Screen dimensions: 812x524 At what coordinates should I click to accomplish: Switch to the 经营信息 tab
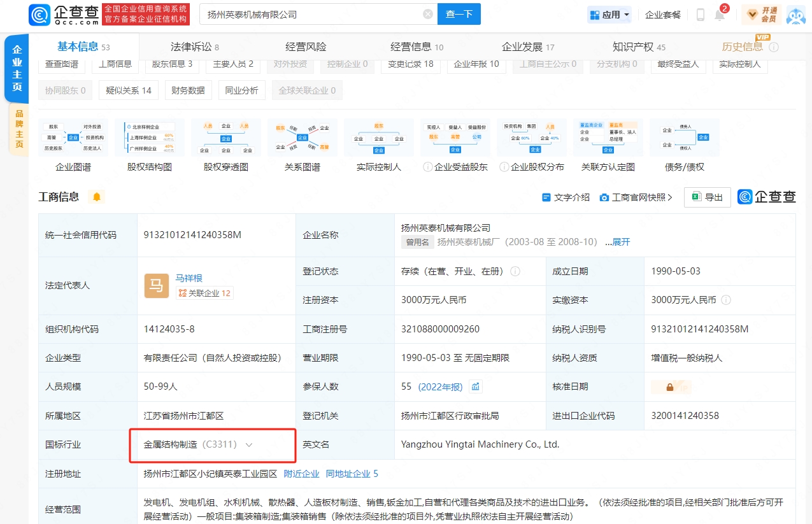click(x=417, y=47)
